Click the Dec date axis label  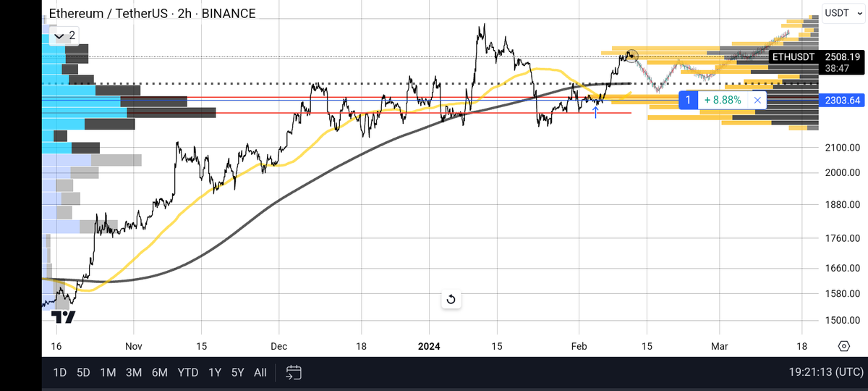(x=279, y=346)
